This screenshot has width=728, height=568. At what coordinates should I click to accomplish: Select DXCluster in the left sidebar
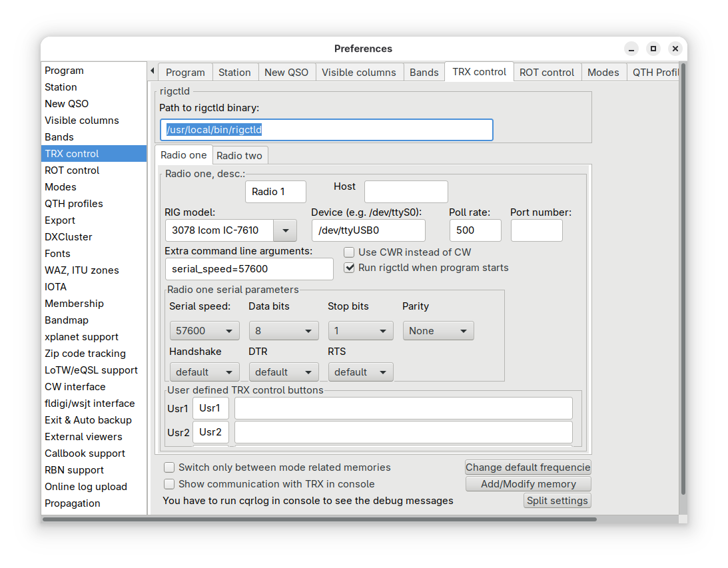pyautogui.click(x=69, y=236)
